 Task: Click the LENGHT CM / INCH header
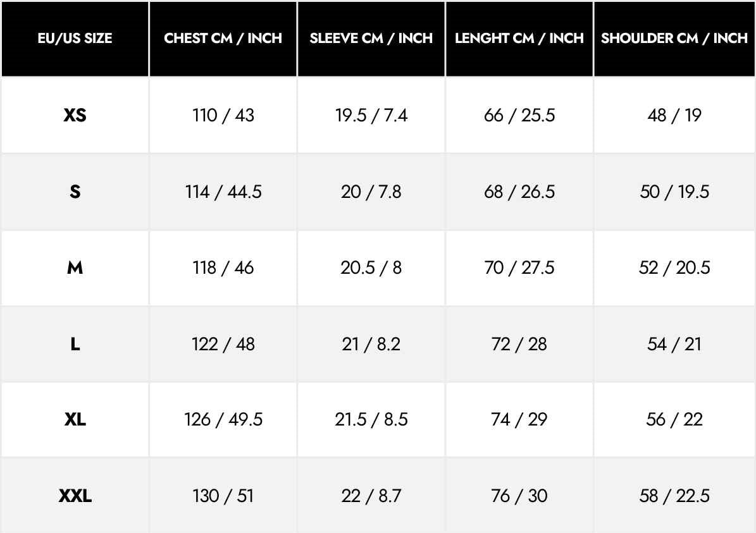pos(519,39)
